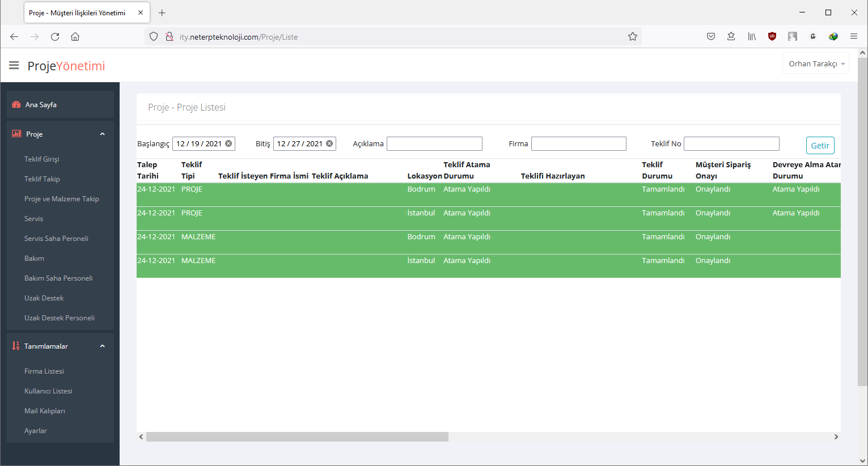Collapse the Tanımlamalar sidebar section
This screenshot has height=466, width=868.
[x=103, y=346]
